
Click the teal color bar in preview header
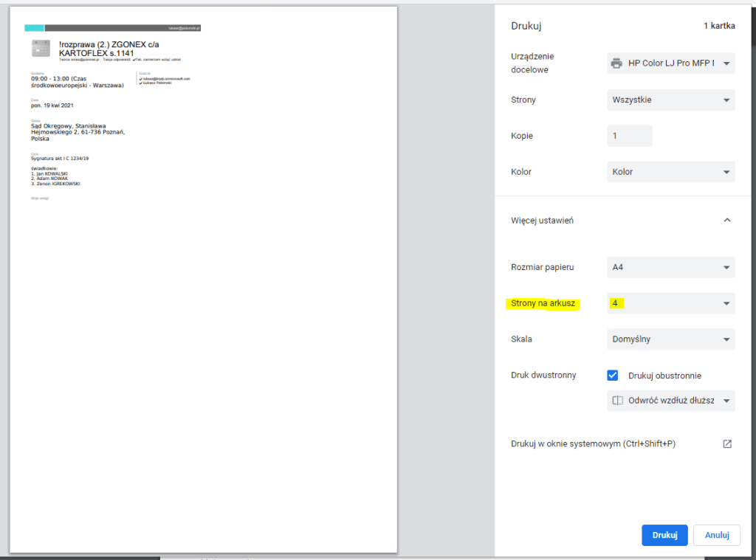34,28
